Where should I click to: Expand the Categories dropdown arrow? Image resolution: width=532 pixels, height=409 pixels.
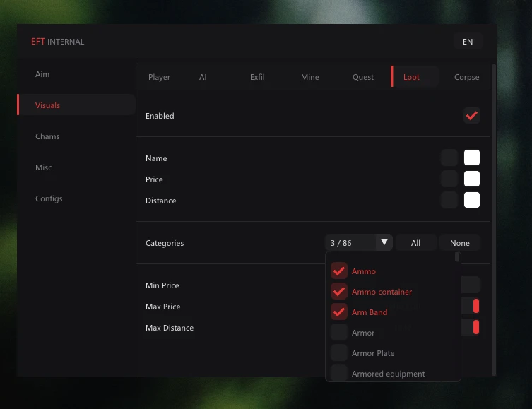click(x=384, y=242)
